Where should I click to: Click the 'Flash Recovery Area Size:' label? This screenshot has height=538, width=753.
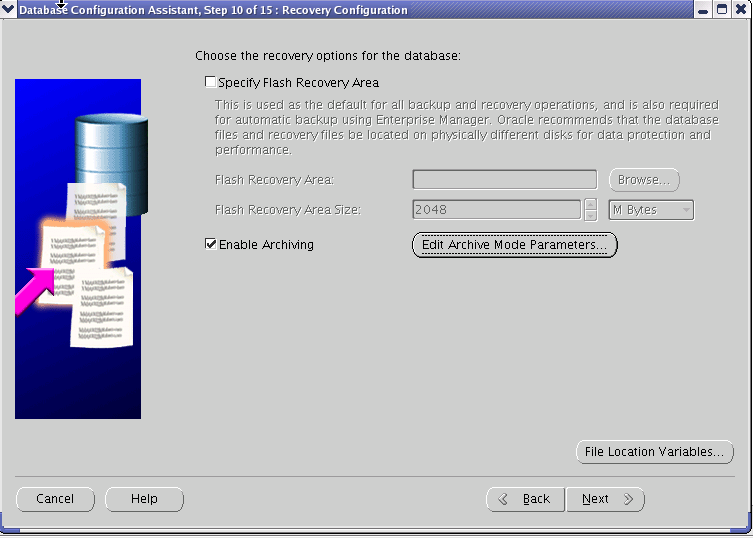point(288,210)
